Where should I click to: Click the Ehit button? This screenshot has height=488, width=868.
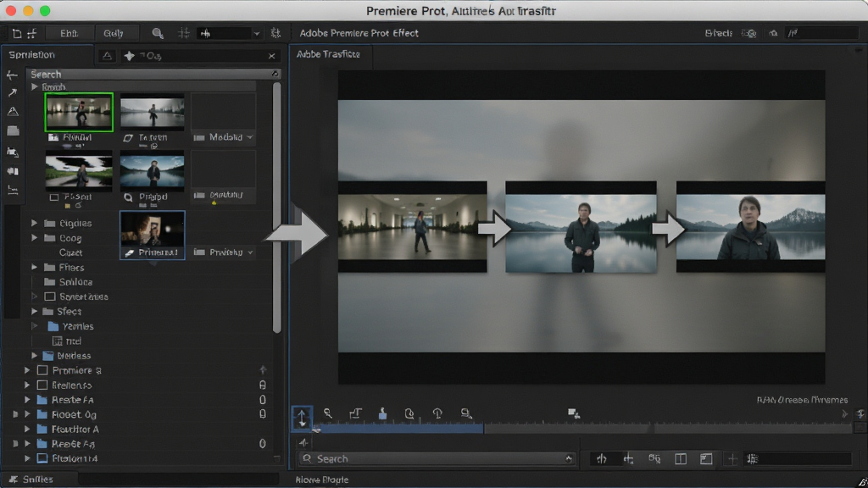(70, 34)
